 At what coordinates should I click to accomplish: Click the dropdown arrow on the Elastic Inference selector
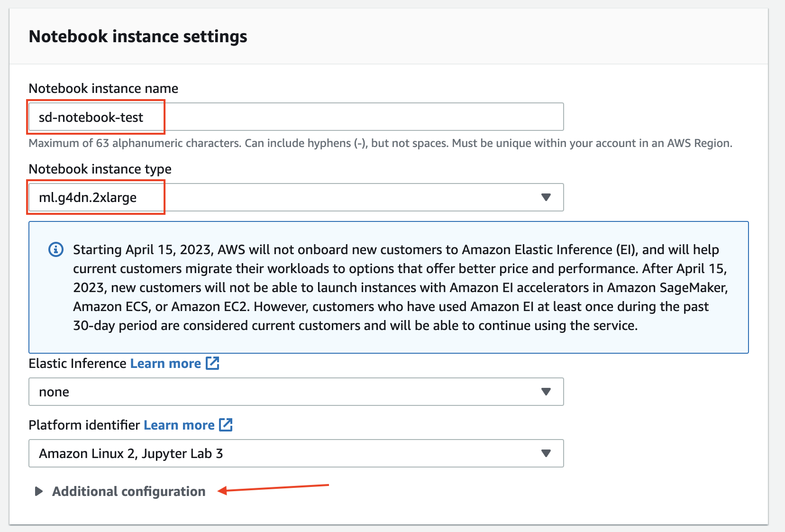point(546,392)
